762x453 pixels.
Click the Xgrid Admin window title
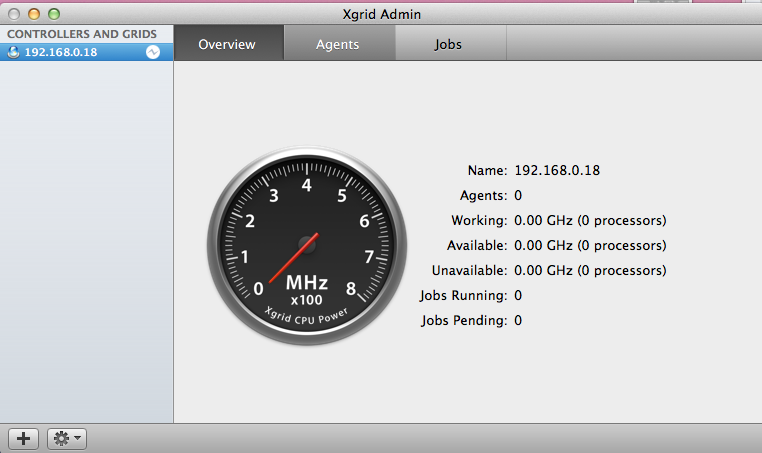[381, 14]
